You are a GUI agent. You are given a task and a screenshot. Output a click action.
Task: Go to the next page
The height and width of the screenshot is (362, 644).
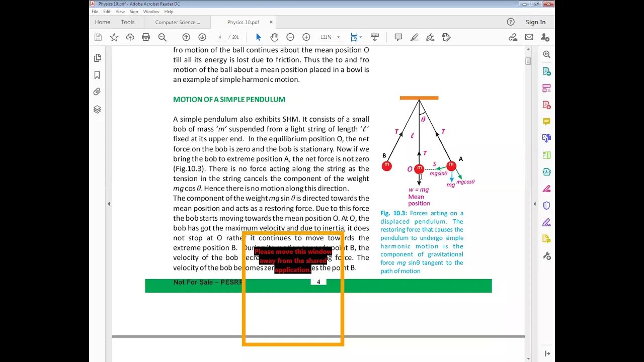(202, 37)
